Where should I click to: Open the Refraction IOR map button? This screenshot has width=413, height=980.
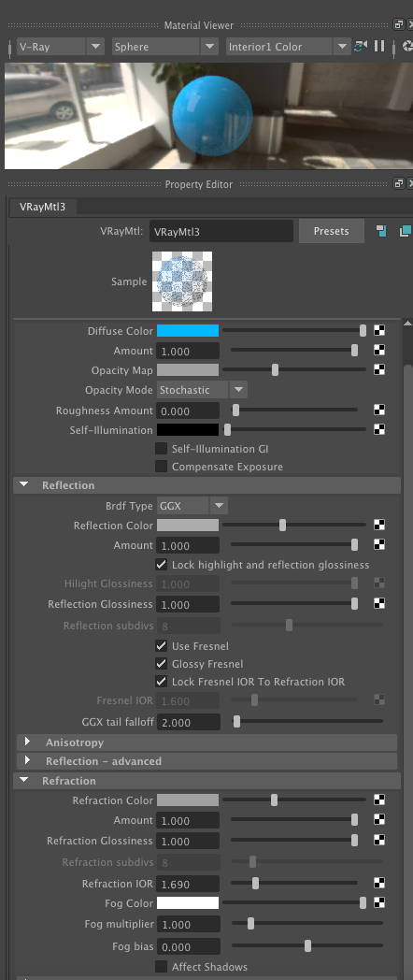pyautogui.click(x=379, y=883)
